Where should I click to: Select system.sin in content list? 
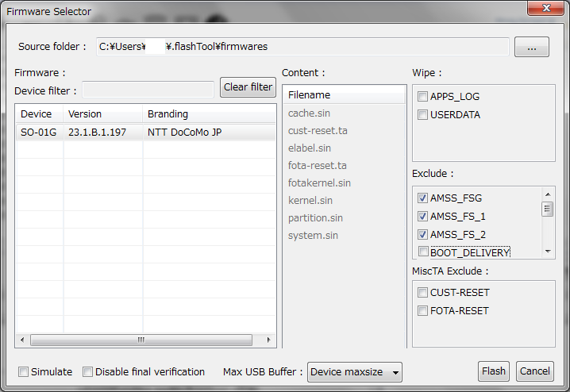[x=313, y=236]
